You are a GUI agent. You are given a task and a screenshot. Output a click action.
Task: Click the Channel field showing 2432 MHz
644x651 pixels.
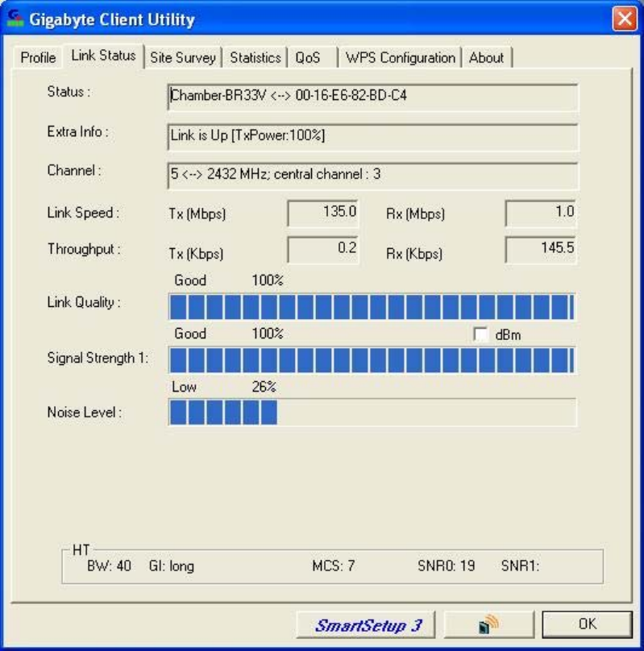point(372,176)
